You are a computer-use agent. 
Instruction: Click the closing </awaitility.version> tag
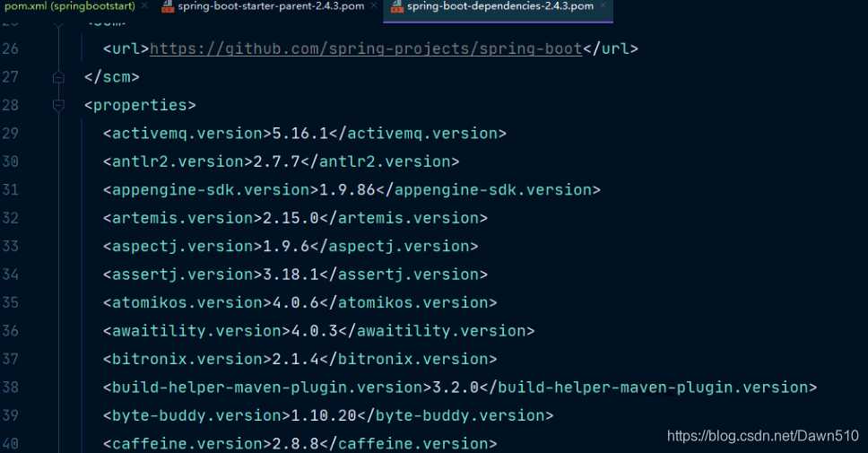436,331
